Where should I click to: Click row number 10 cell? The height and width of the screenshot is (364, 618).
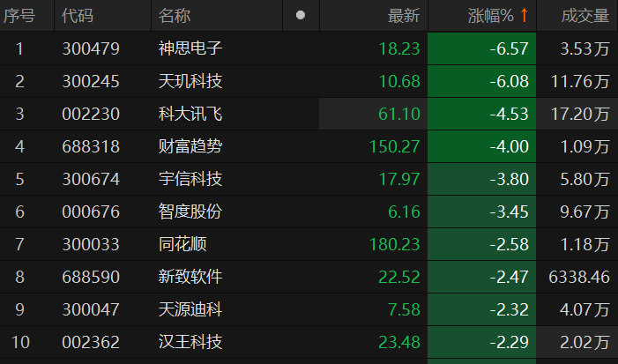point(20,342)
